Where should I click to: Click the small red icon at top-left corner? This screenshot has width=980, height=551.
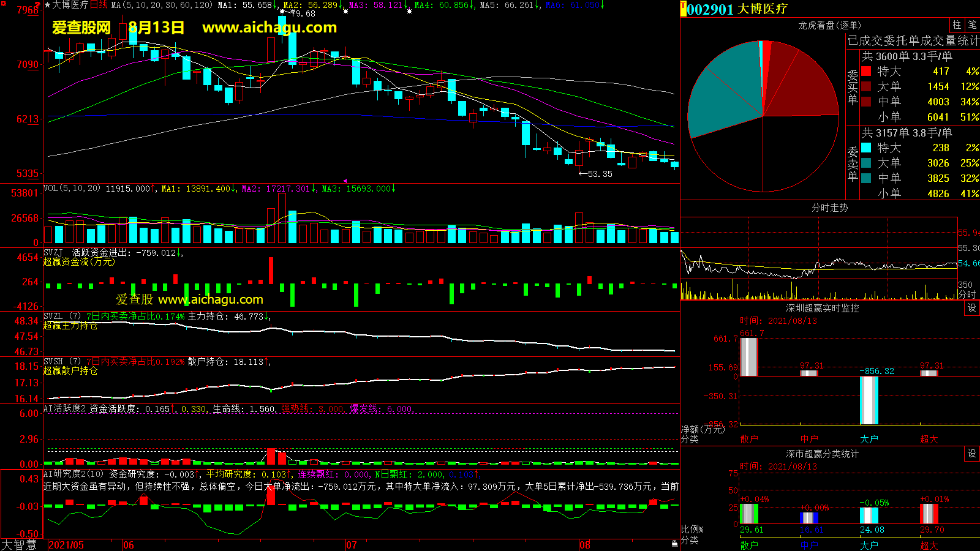pos(3,3)
